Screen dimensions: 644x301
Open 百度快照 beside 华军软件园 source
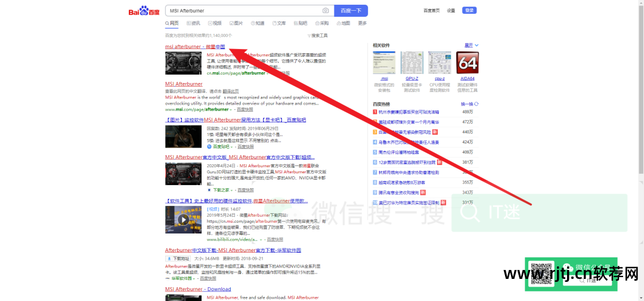coord(208,278)
